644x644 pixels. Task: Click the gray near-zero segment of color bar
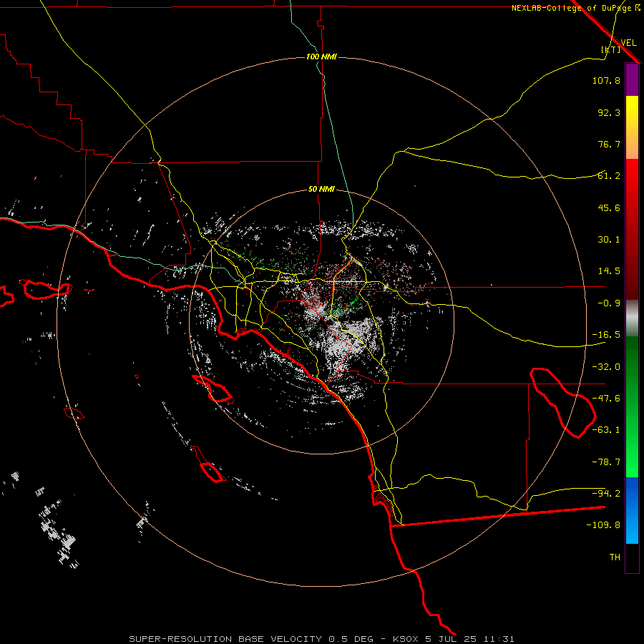click(632, 318)
